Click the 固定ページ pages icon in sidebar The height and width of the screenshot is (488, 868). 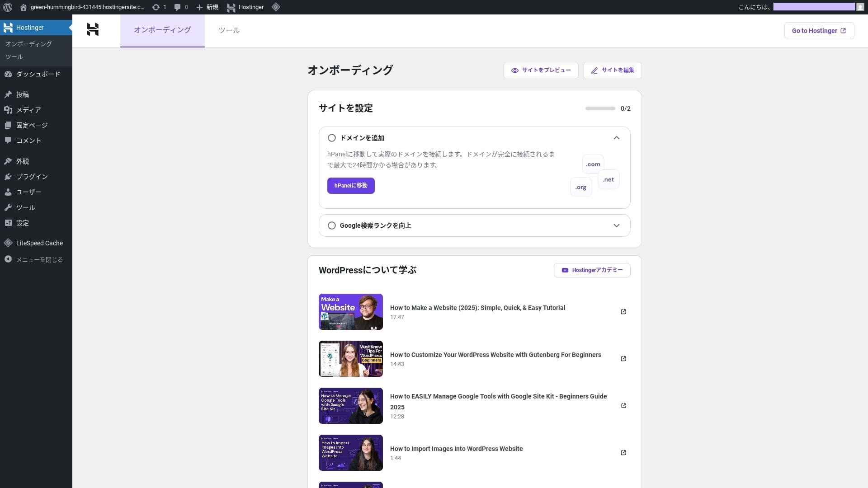[8, 125]
